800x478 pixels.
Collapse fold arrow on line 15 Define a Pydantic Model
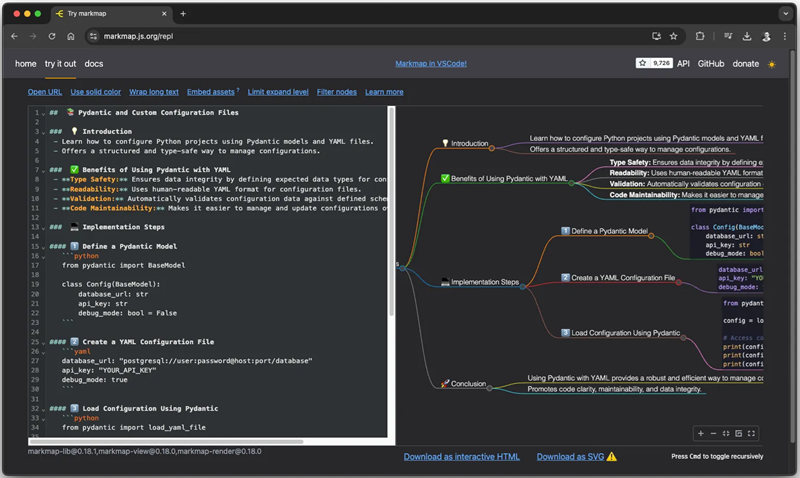click(x=43, y=247)
